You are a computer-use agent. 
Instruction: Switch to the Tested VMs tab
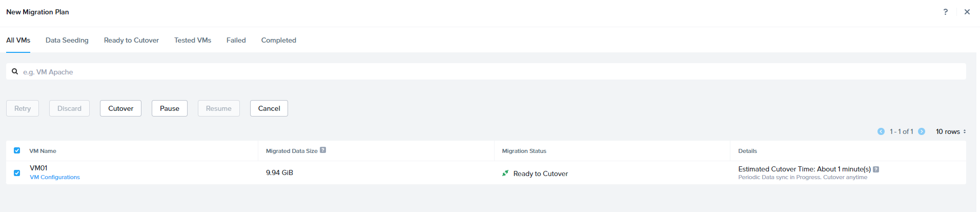(192, 40)
